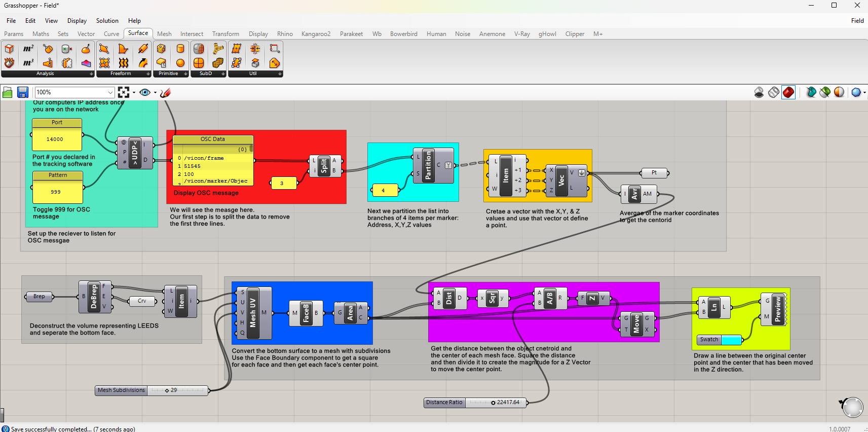This screenshot has width=868, height=432.
Task: Toggle the eye preview visibility icon
Action: [x=145, y=92]
